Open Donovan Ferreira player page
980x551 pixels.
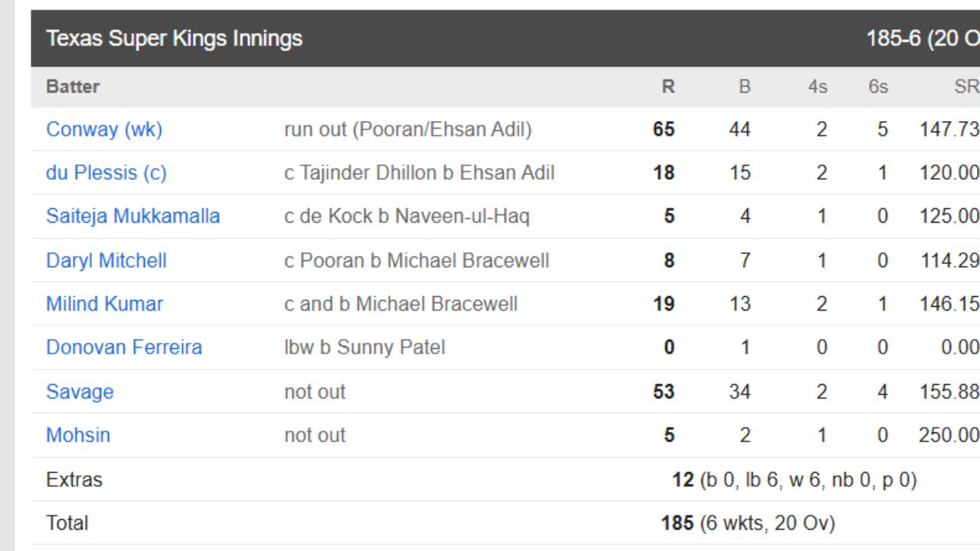[x=124, y=347]
